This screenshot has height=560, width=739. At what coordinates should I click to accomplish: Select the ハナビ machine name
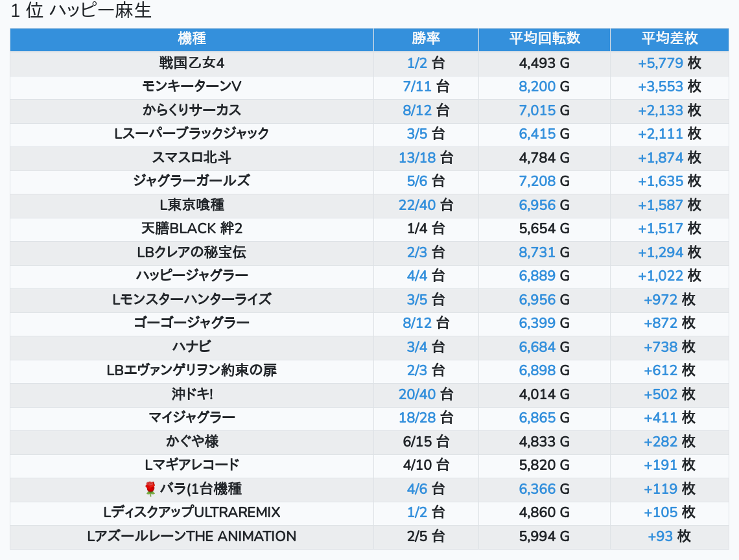(x=192, y=347)
